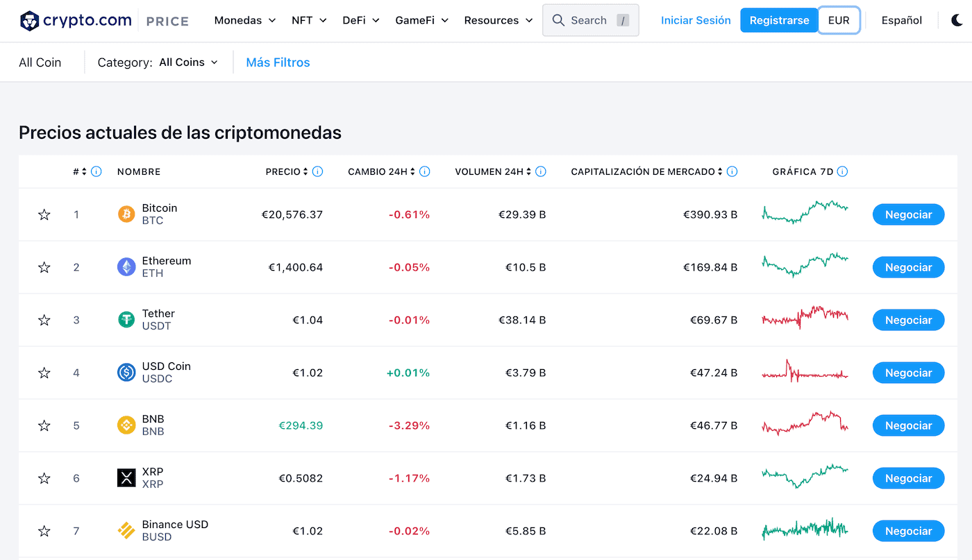972x560 pixels.
Task: Open Más Filtros
Action: click(278, 62)
